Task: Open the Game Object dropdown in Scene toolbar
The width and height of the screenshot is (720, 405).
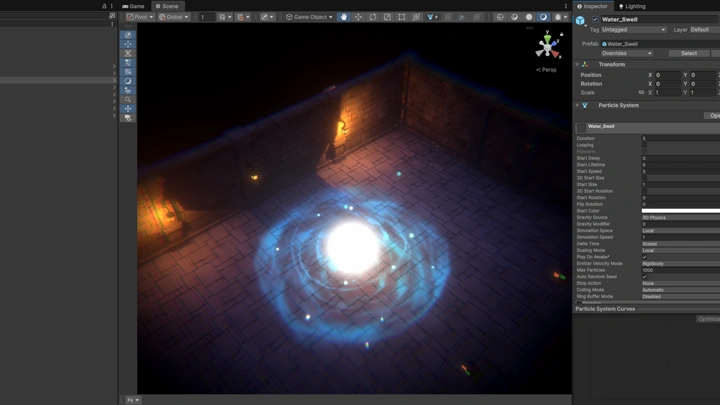Action: point(309,17)
